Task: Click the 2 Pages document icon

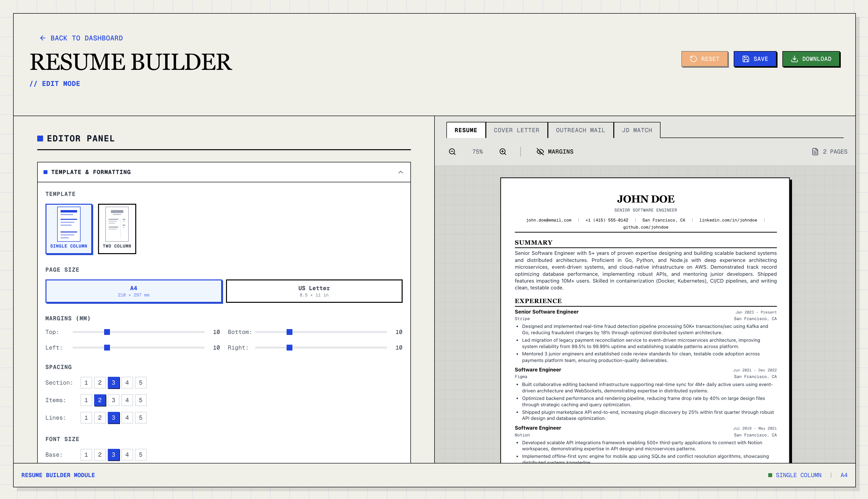Action: (815, 151)
